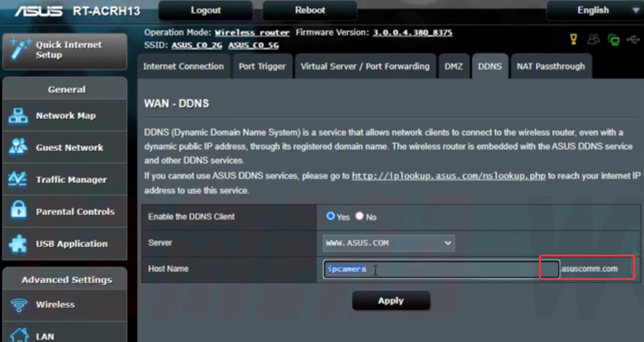Click firmware version 3.0.0.4.380_8375 link
The height and width of the screenshot is (342, 644).
(x=412, y=33)
